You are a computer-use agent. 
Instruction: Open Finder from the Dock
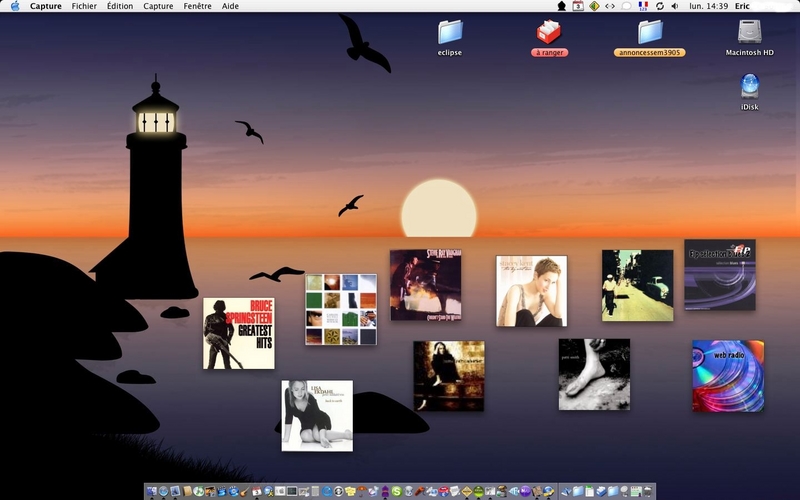(x=152, y=491)
